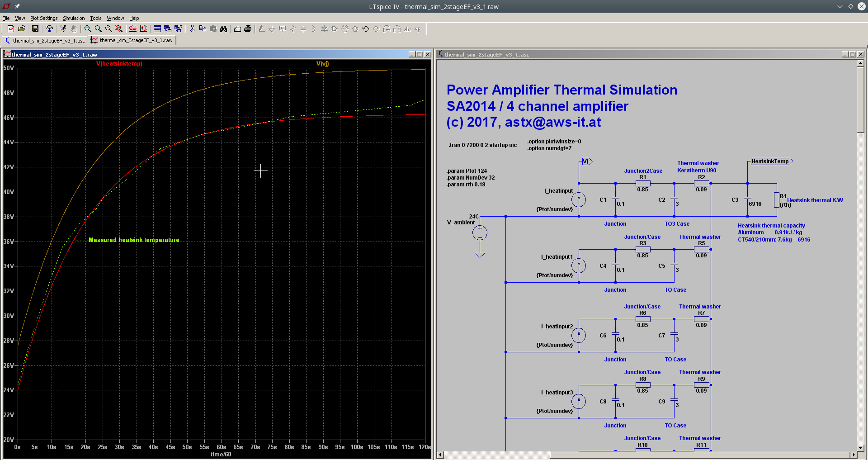This screenshot has height=460, width=868.
Task: Switch to thermal_sim_2stageEF_v3_1.asc tab
Action: 44,41
